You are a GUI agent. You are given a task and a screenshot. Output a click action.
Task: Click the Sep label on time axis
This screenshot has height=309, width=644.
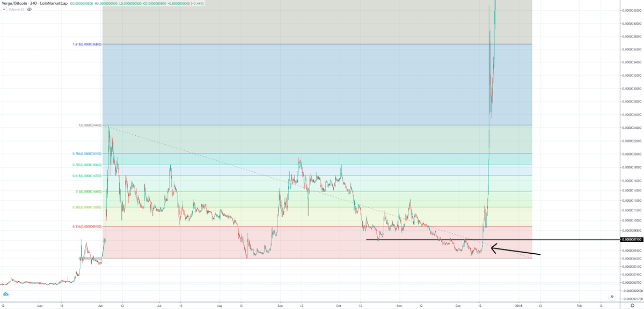coord(280,305)
